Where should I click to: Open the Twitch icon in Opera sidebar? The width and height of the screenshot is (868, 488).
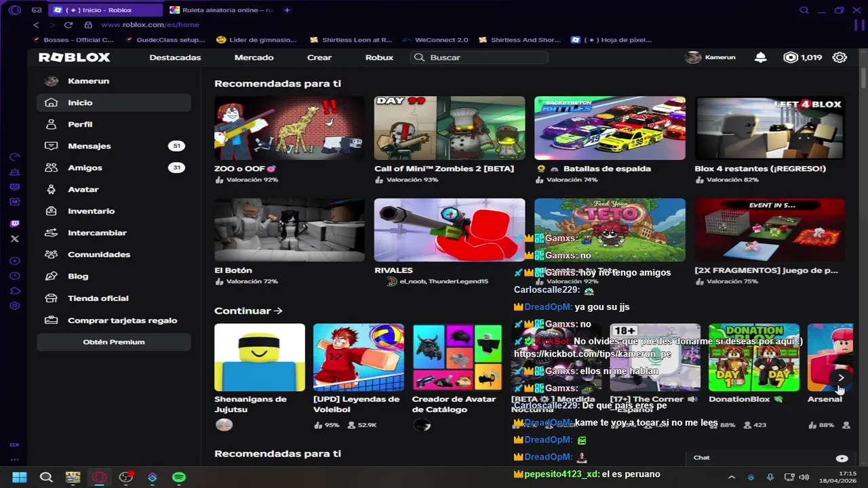(x=15, y=224)
